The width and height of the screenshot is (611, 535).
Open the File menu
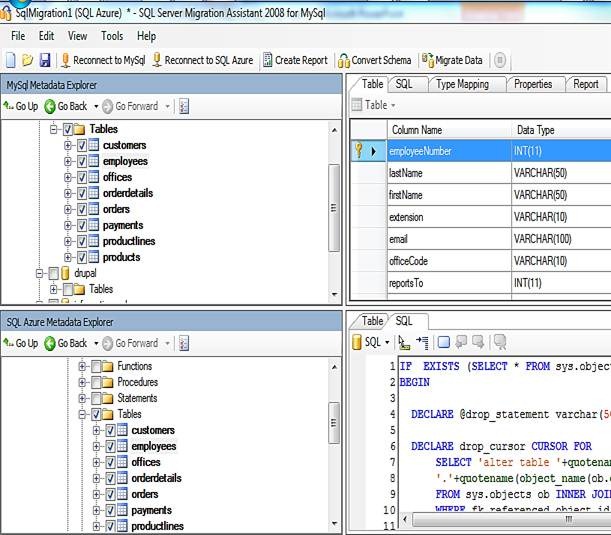pyautogui.click(x=18, y=36)
